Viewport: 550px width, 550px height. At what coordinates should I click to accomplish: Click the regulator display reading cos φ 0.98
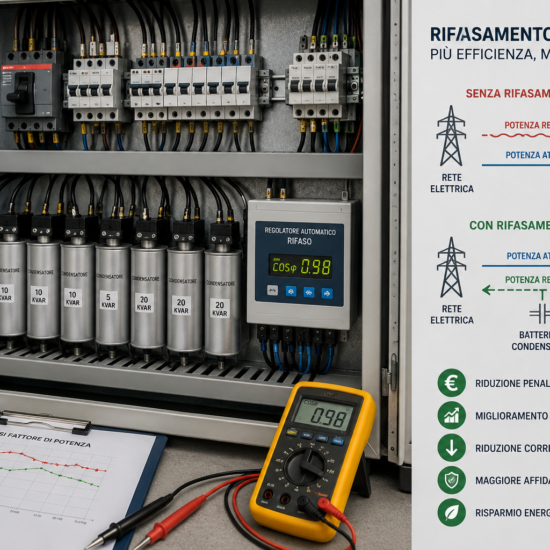pyautogui.click(x=300, y=267)
